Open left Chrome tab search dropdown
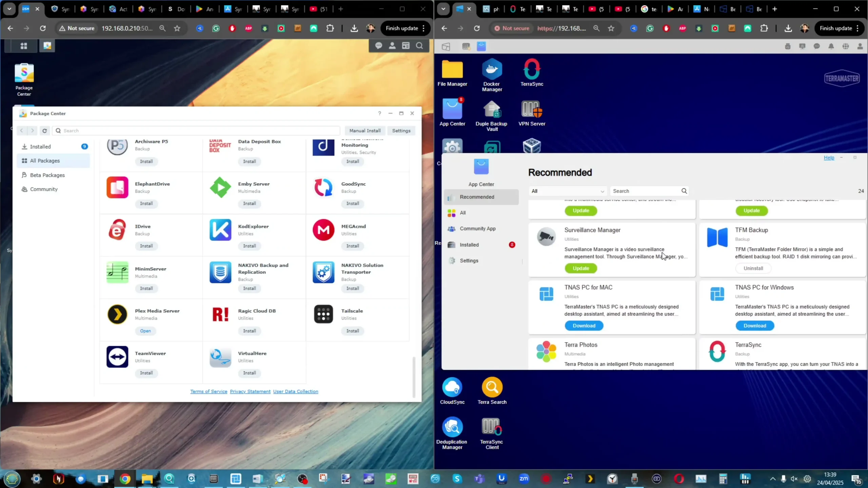 pyautogui.click(x=9, y=9)
